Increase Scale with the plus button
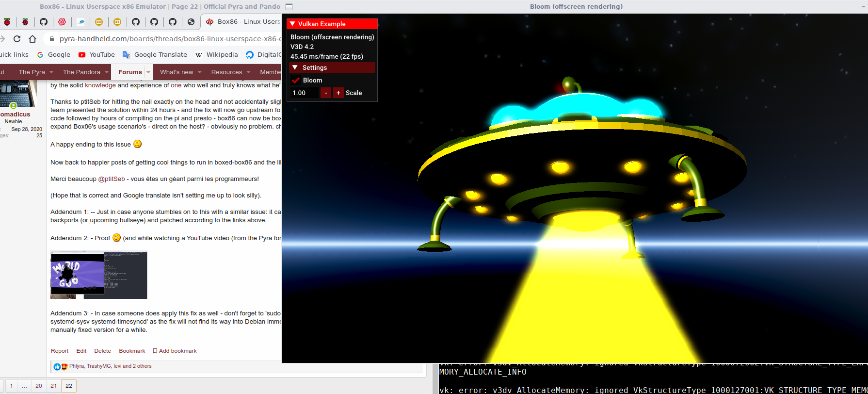The width and height of the screenshot is (868, 394). click(338, 93)
